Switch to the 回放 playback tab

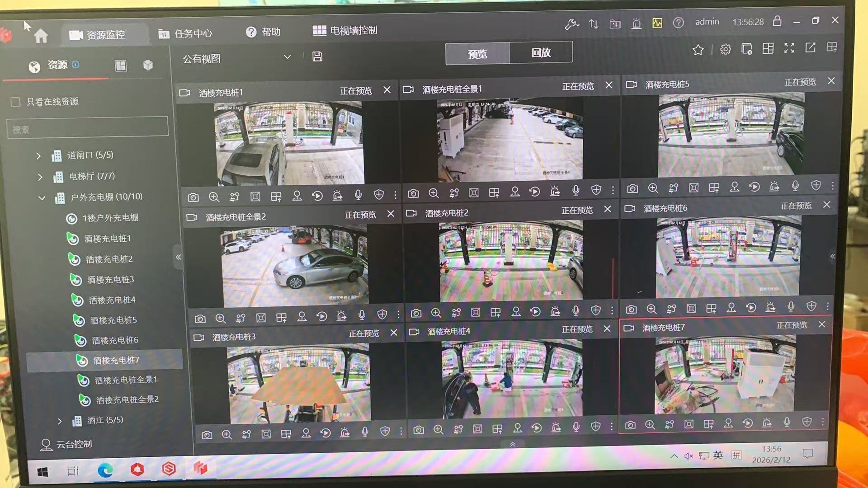click(x=541, y=53)
